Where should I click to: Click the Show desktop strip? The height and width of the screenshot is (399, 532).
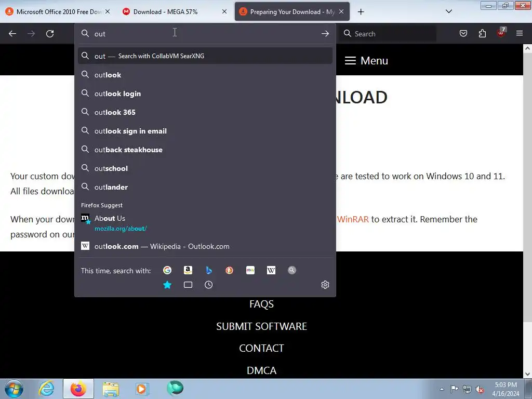(x=528, y=389)
